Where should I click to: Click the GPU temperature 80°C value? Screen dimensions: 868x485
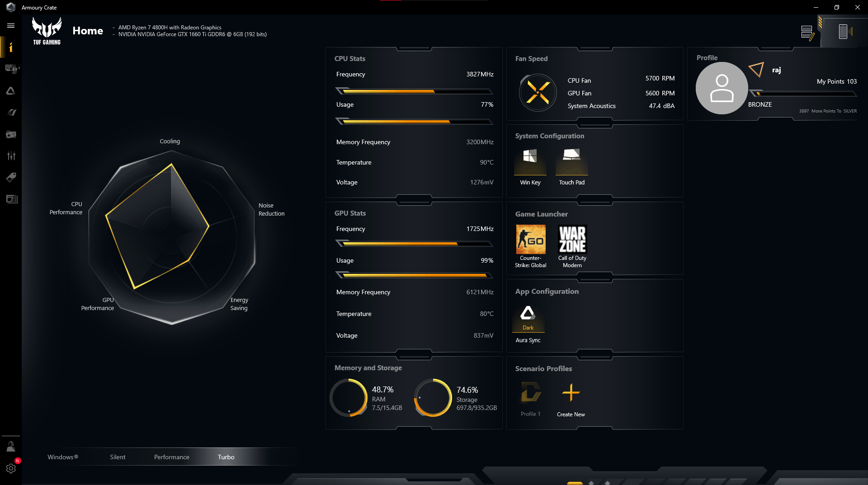(487, 314)
